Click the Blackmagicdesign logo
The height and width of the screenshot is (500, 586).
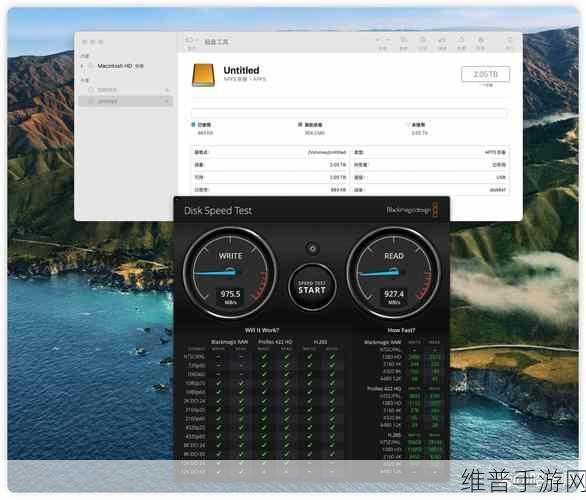[412, 210]
